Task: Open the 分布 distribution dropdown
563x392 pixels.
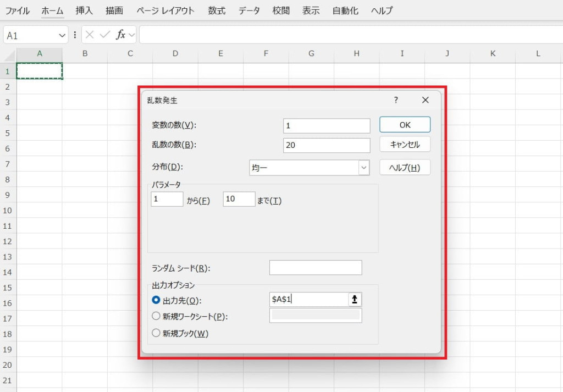Action: [363, 168]
